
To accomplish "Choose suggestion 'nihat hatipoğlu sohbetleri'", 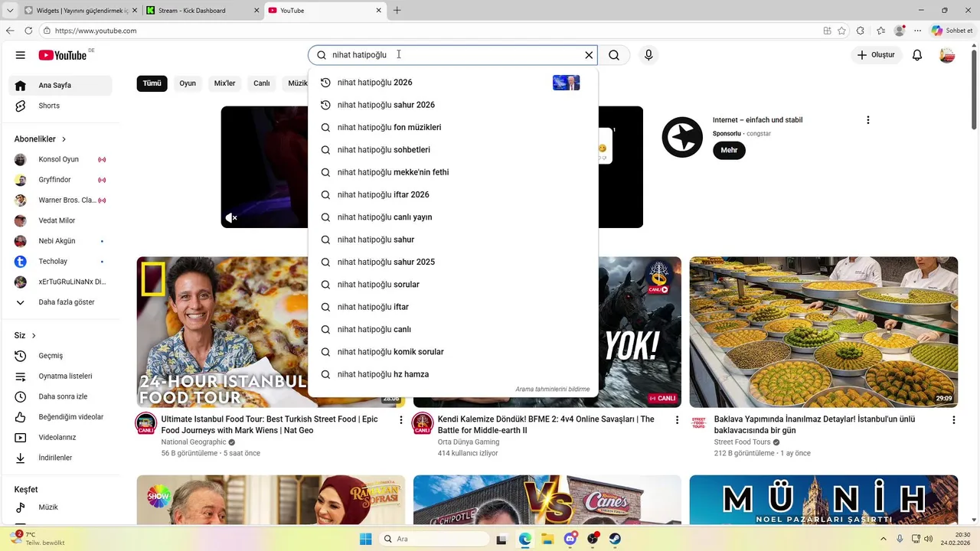I will click(452, 150).
